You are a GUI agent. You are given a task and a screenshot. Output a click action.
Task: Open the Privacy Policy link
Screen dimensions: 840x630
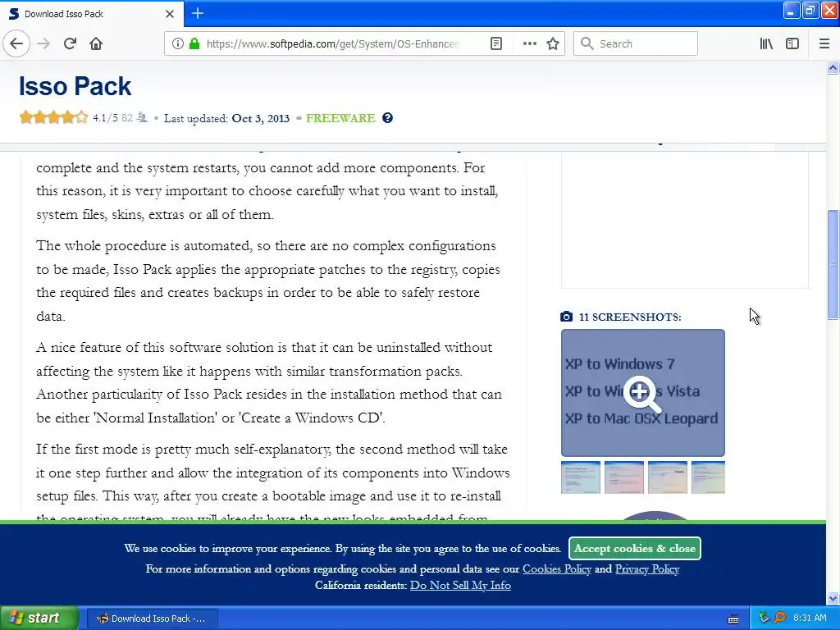(x=647, y=569)
